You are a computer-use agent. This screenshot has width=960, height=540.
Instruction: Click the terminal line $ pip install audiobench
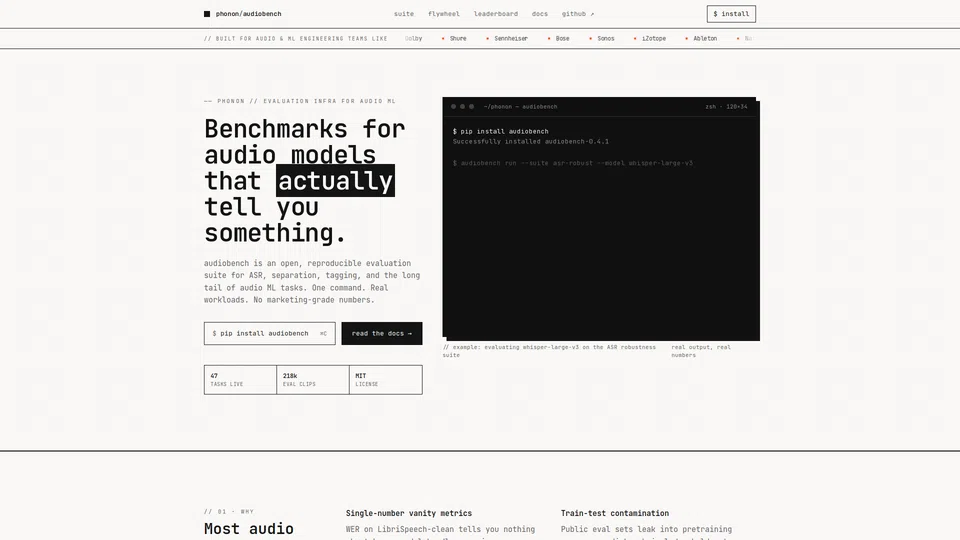pos(501,132)
